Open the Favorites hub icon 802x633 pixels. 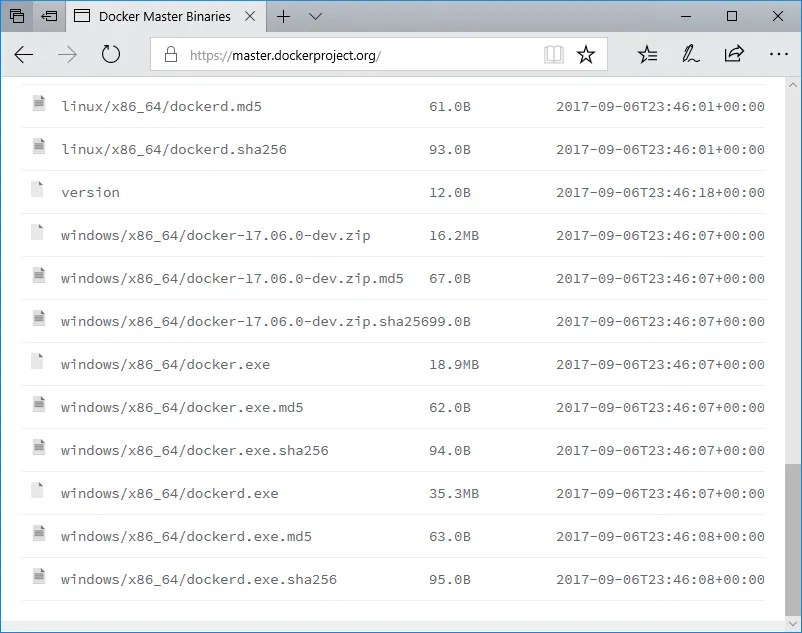coord(647,55)
